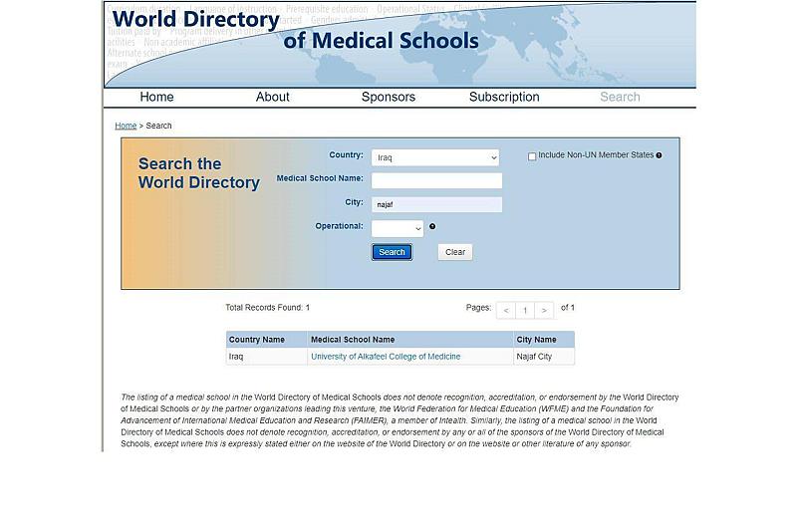Viewport: 797px width, 532px height.
Task: Open the Country dropdown showing Iraq
Action: coord(435,157)
